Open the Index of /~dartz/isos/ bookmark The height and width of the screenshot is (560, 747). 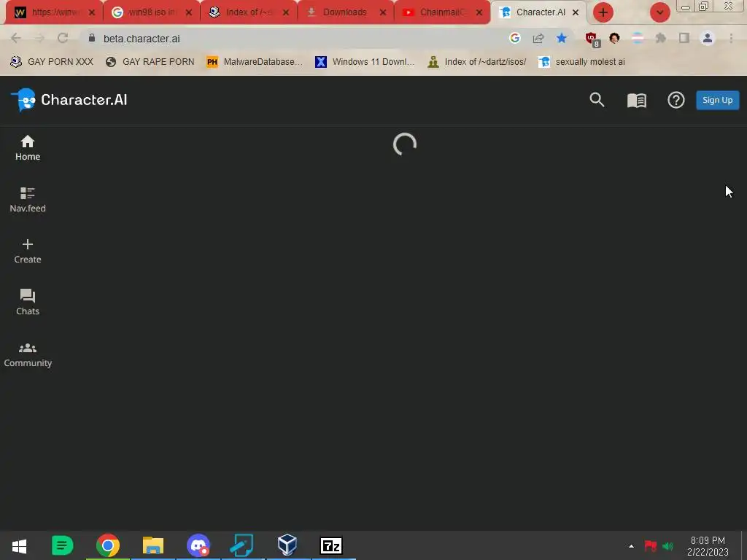coord(477,62)
